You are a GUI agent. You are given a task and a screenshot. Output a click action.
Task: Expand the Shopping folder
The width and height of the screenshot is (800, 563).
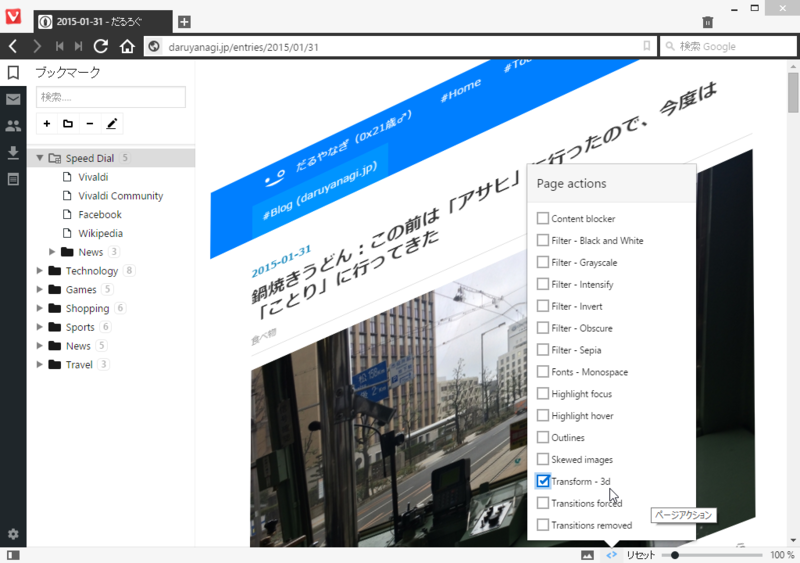click(39, 308)
